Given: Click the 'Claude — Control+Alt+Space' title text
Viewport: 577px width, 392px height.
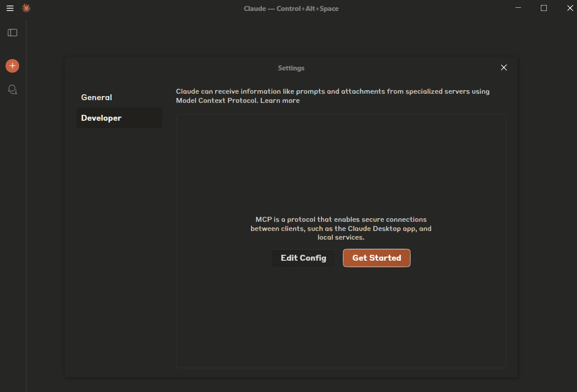Looking at the screenshot, I should [291, 9].
